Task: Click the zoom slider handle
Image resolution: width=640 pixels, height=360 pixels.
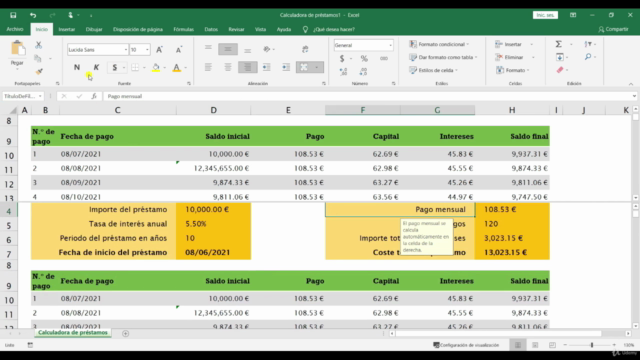Action: (x=591, y=345)
